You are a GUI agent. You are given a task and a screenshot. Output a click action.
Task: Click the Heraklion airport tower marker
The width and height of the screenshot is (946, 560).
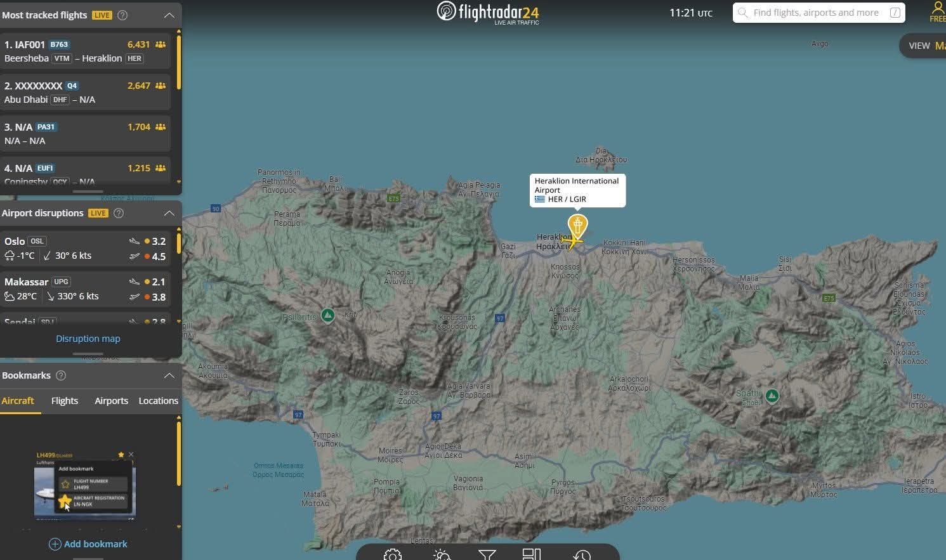pos(577,225)
